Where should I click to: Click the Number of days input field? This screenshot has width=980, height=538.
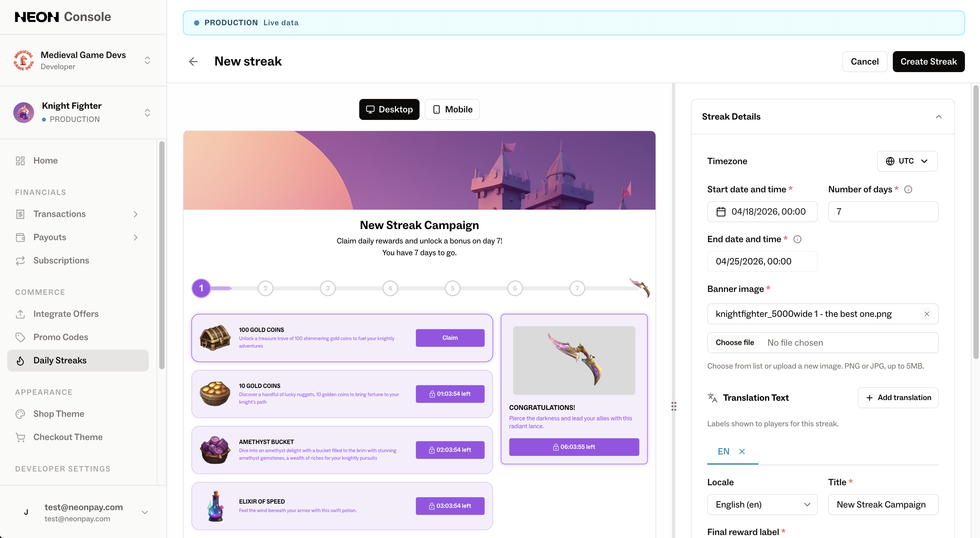click(883, 212)
